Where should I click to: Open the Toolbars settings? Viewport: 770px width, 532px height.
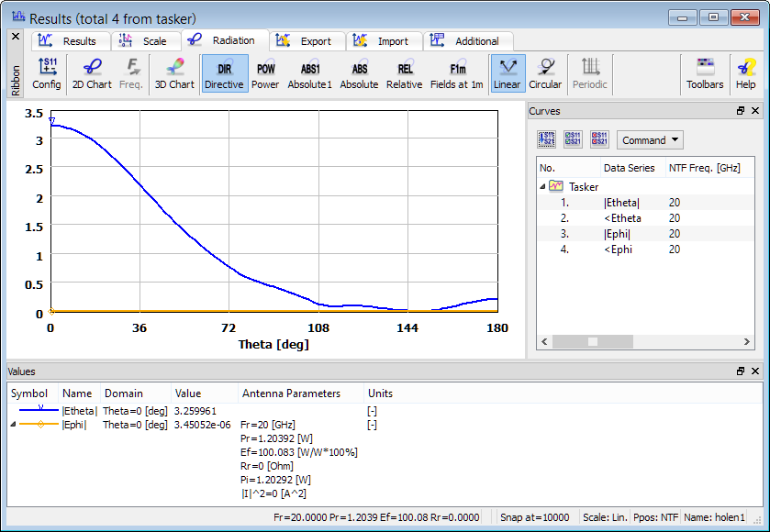705,73
